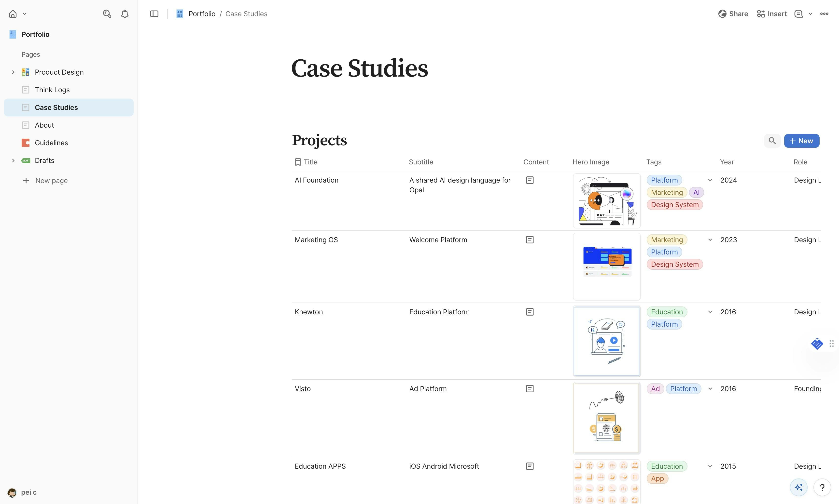
Task: Open notifications bell icon
Action: (x=125, y=14)
